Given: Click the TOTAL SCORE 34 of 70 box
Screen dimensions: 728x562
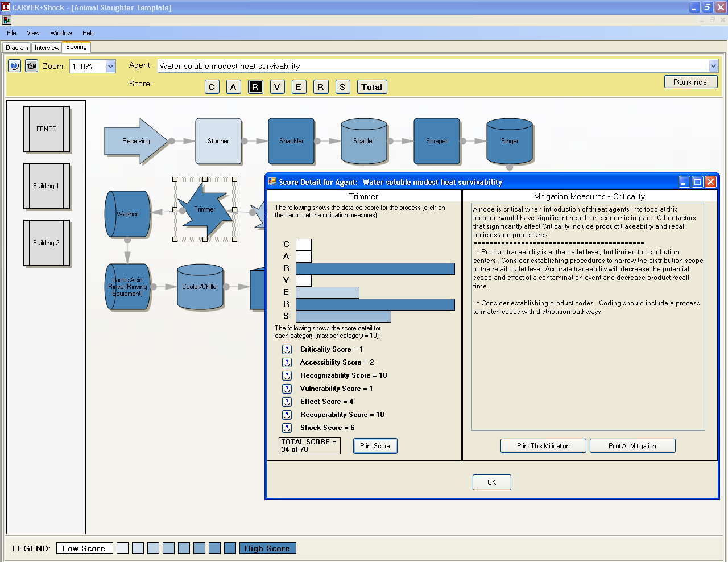Looking at the screenshot, I should (309, 446).
